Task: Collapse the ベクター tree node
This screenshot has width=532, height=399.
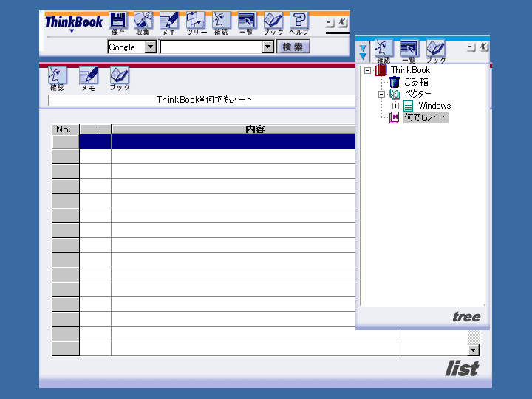Action: point(382,94)
